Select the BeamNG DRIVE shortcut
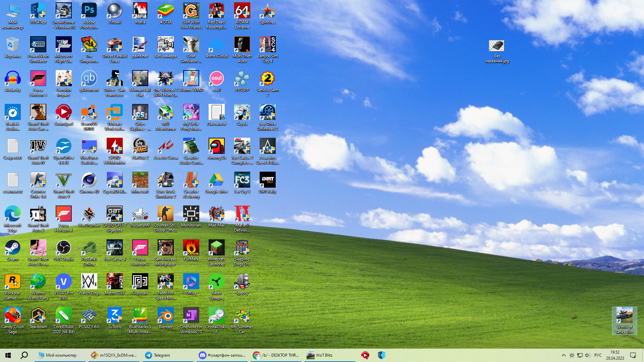This screenshot has width=644, height=362. tap(89, 117)
